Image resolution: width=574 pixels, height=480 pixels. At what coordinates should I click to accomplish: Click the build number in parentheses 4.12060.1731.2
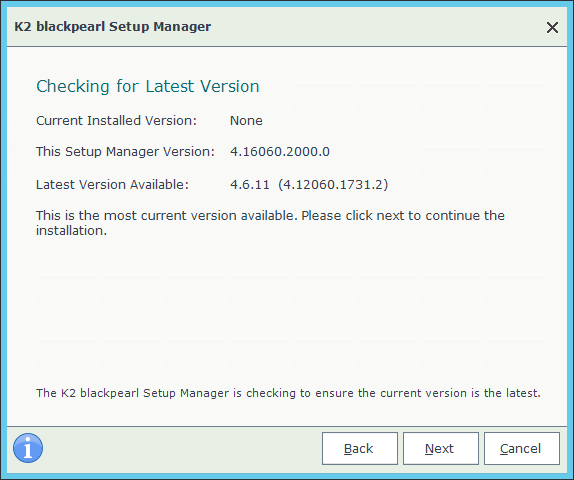click(x=333, y=185)
